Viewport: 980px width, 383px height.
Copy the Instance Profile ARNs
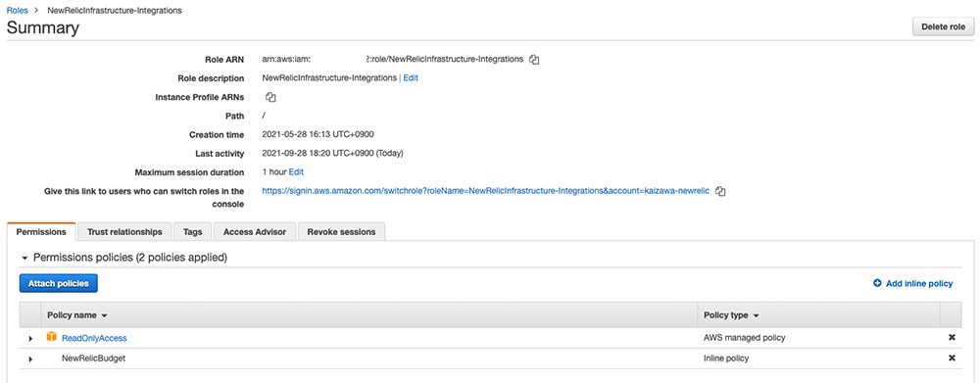[270, 98]
